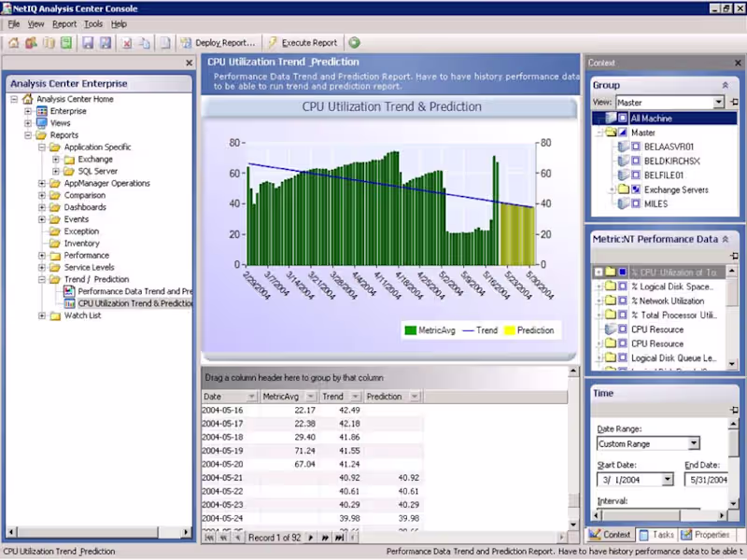This screenshot has width=747, height=560.
Task: Click Performance Data Trend report icon
Action: click(69, 291)
